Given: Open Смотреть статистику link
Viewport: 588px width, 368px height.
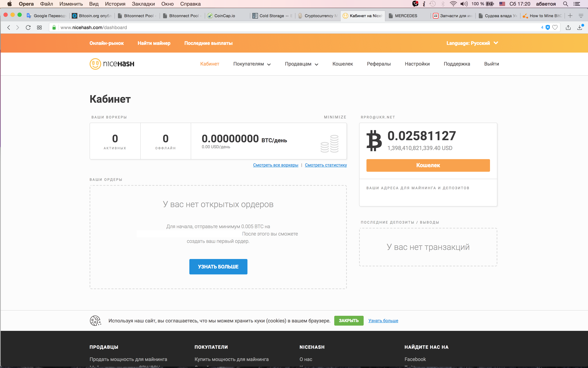Looking at the screenshot, I should click(x=326, y=165).
